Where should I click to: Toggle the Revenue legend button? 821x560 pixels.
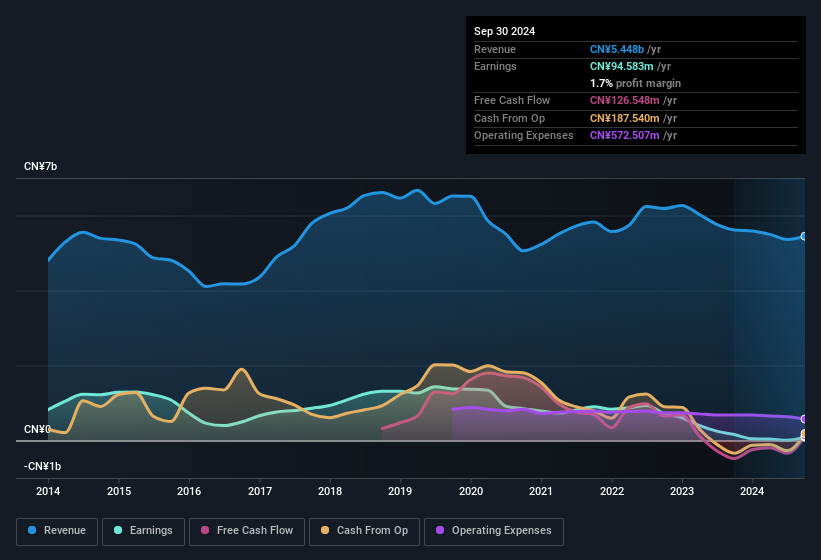[57, 531]
